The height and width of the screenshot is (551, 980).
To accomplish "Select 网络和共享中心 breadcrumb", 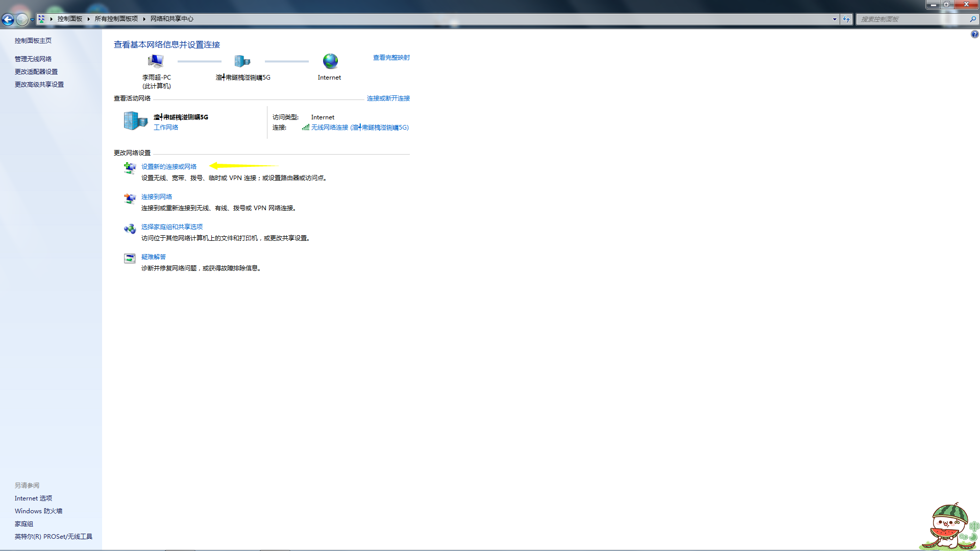I will click(172, 19).
